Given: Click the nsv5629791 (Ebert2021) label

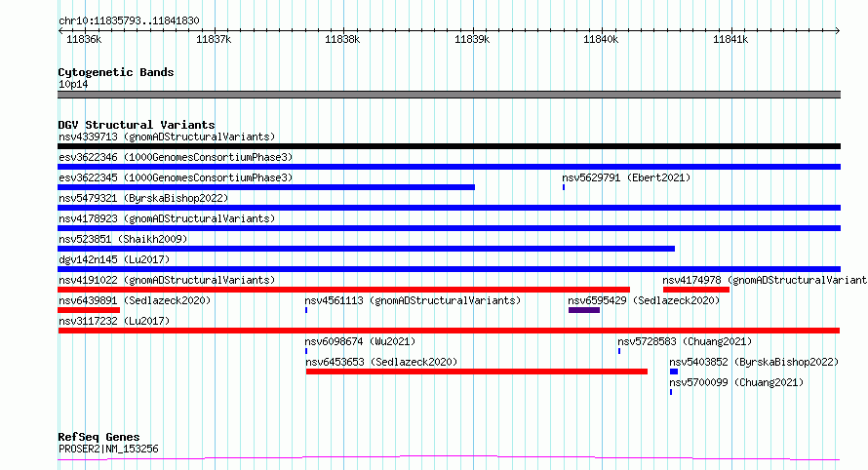Looking at the screenshot, I should click(626, 177).
